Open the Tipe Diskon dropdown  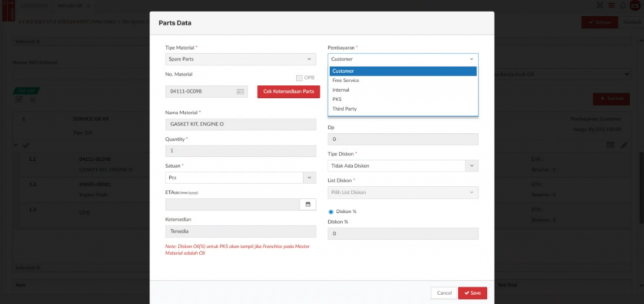[x=402, y=166]
